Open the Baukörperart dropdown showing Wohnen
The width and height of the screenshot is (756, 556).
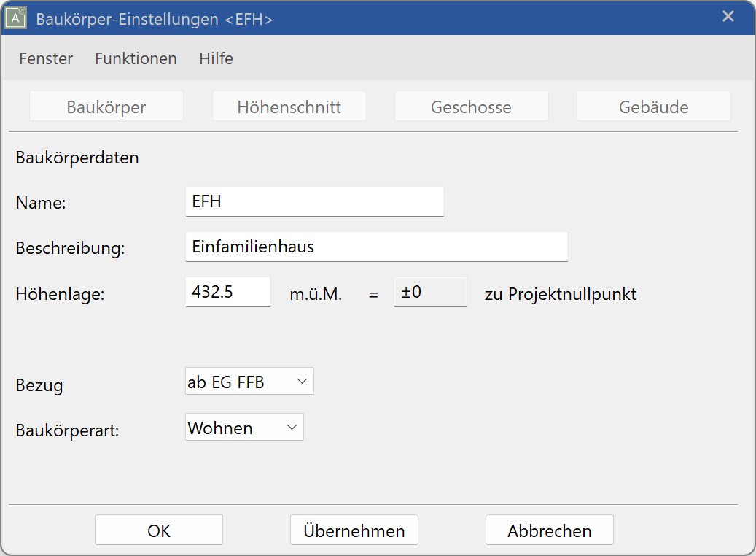(244, 428)
